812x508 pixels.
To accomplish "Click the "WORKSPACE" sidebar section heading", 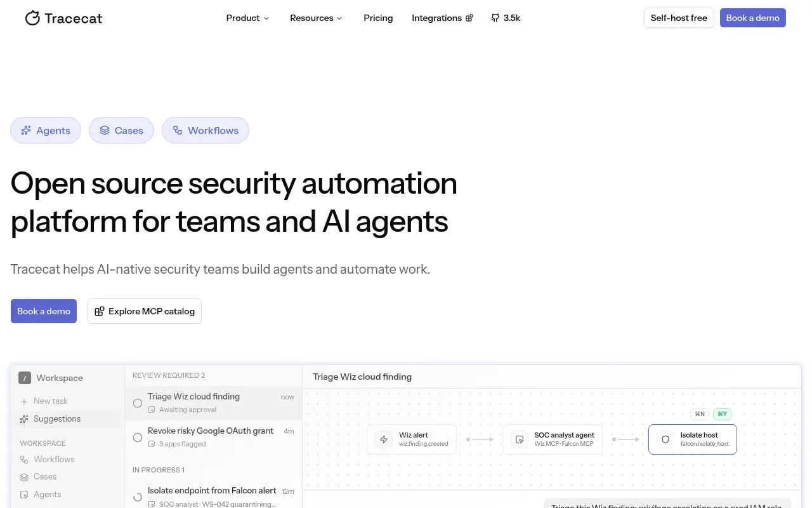I will coord(43,443).
